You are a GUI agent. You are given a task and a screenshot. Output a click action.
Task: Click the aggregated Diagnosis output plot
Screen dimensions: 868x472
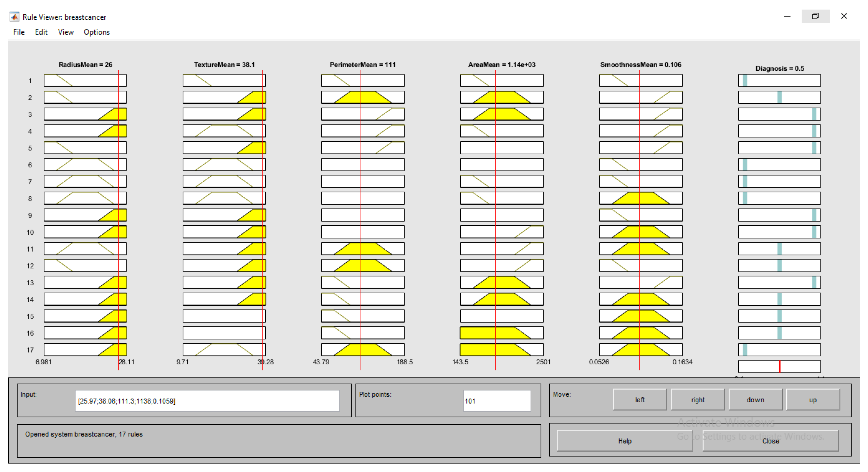click(x=779, y=366)
